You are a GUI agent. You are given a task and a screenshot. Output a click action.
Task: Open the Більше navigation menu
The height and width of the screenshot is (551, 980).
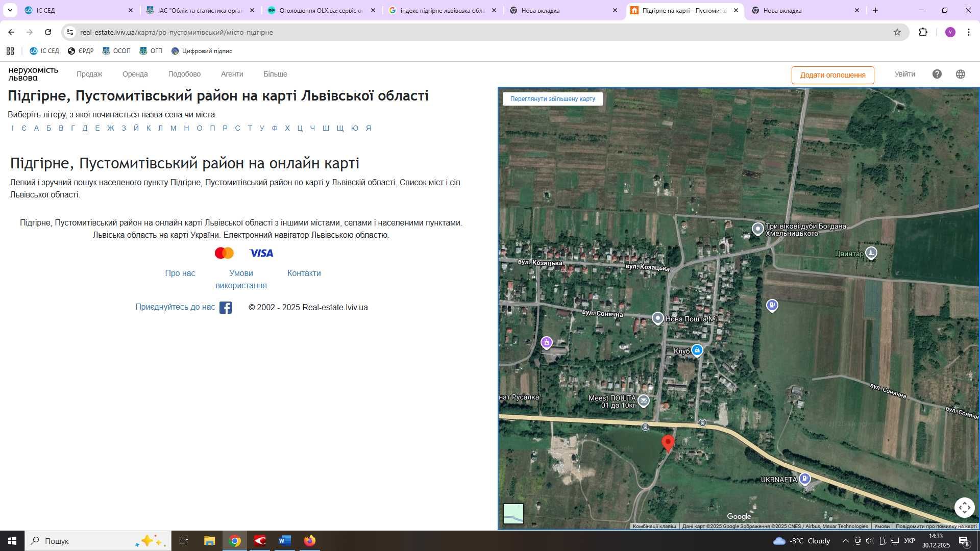[x=275, y=74]
